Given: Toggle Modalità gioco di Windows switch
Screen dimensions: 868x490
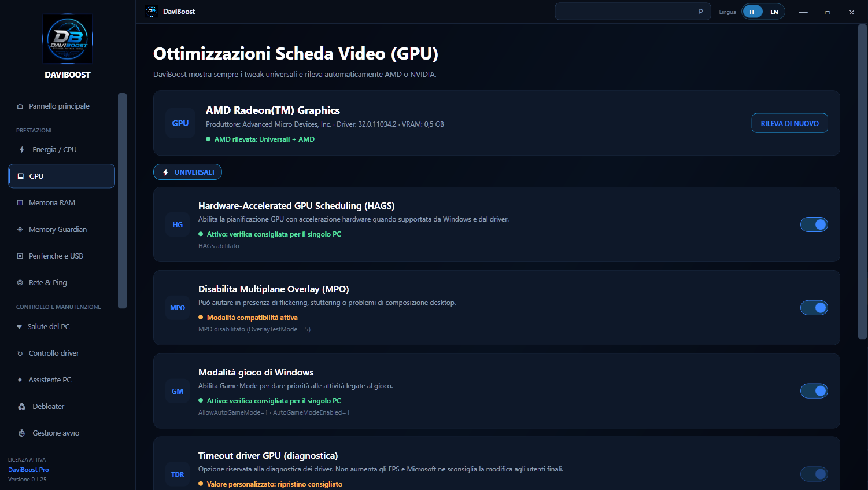Looking at the screenshot, I should [814, 391].
